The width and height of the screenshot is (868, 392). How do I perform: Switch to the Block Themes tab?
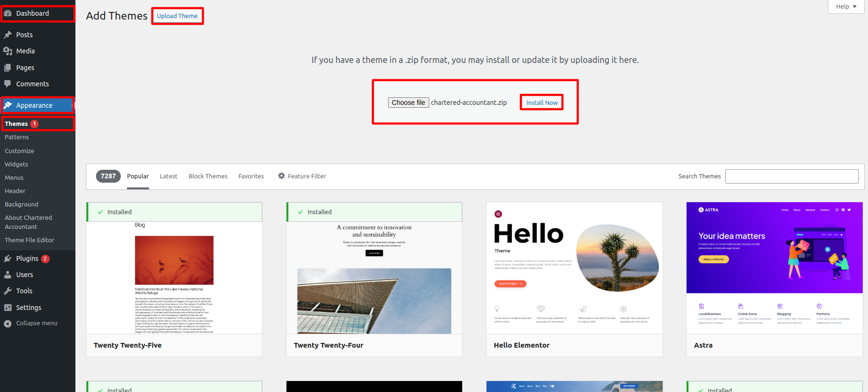tap(208, 176)
